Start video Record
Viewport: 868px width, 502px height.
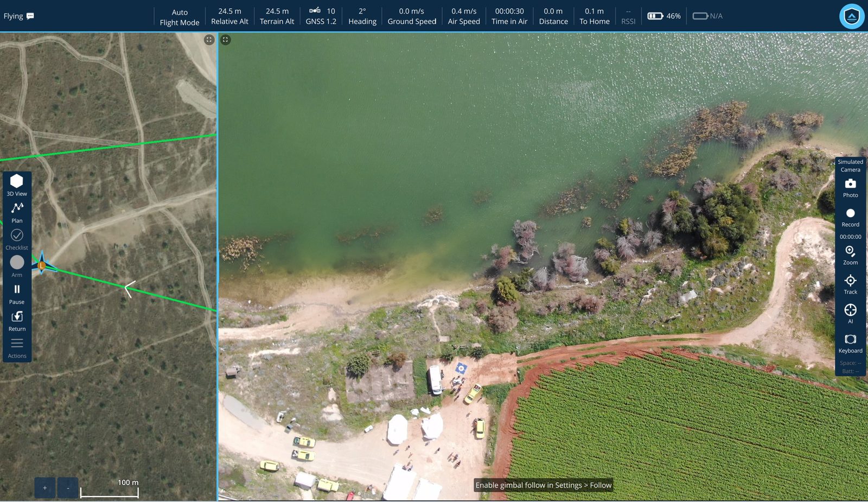pos(850,217)
